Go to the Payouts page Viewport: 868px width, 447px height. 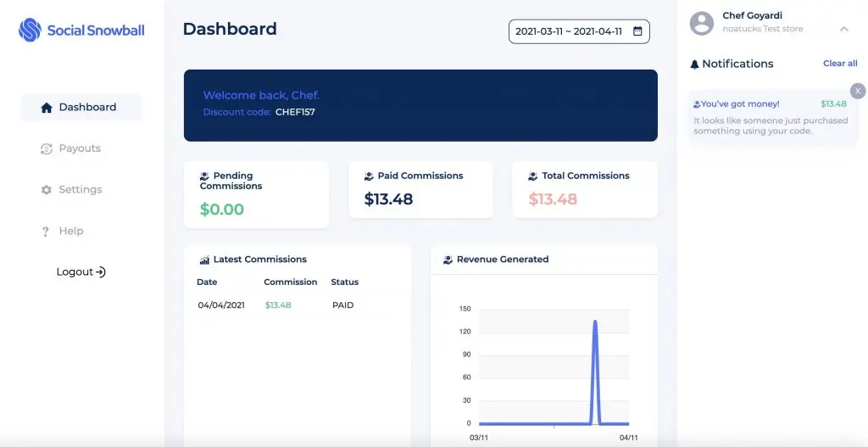79,148
